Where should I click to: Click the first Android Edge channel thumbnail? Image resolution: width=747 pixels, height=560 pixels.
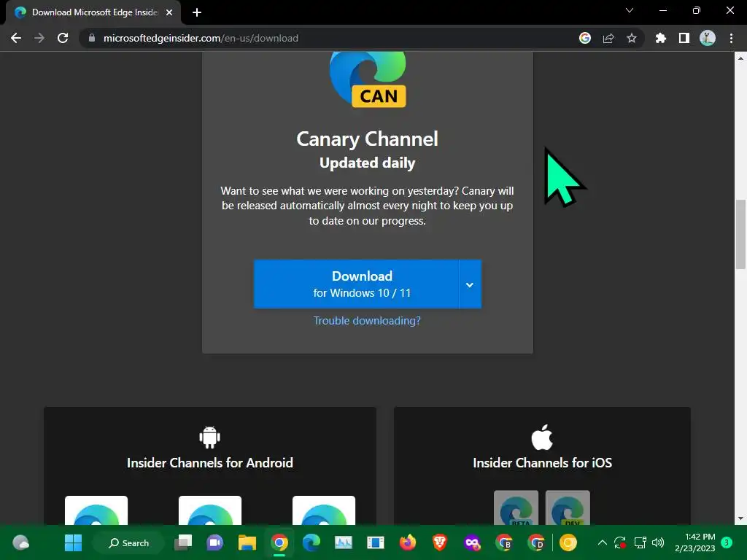96,510
